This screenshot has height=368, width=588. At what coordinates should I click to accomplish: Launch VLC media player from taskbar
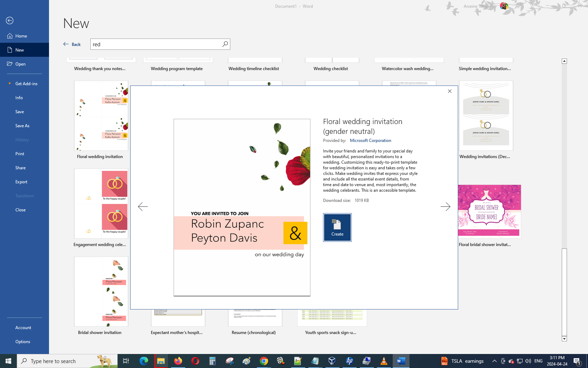[x=384, y=361]
